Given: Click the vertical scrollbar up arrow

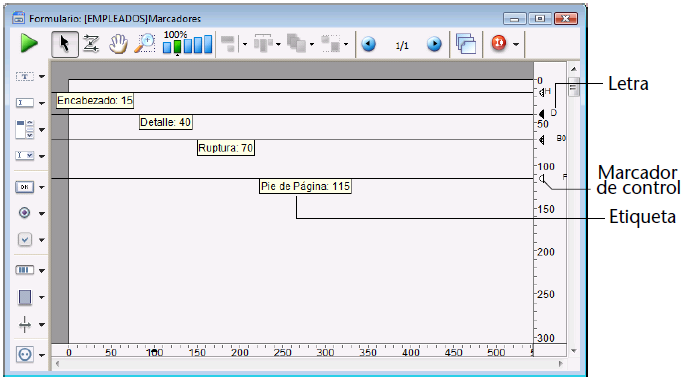Looking at the screenshot, I should [573, 69].
